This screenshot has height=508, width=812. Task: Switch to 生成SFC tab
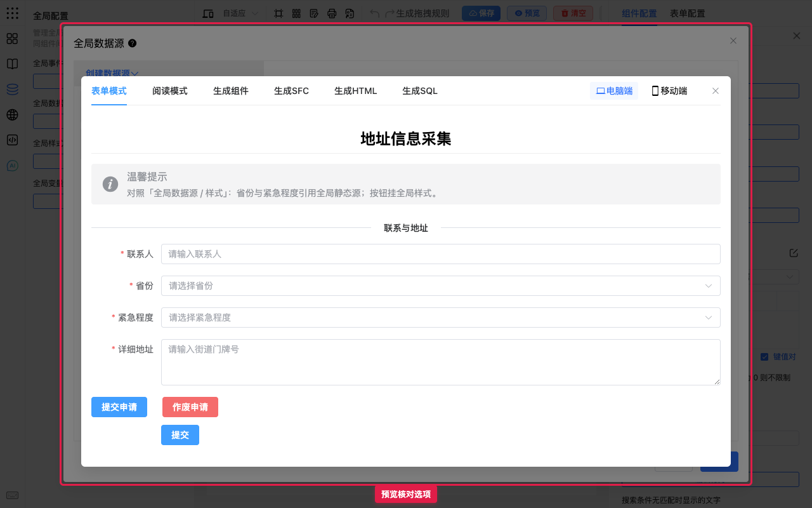pos(292,91)
